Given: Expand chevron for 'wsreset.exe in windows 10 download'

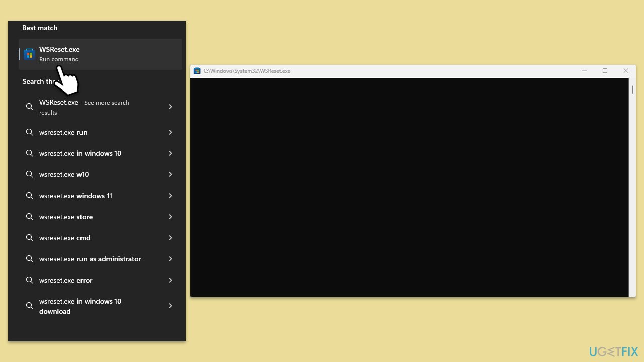Looking at the screenshot, I should click(x=170, y=306).
